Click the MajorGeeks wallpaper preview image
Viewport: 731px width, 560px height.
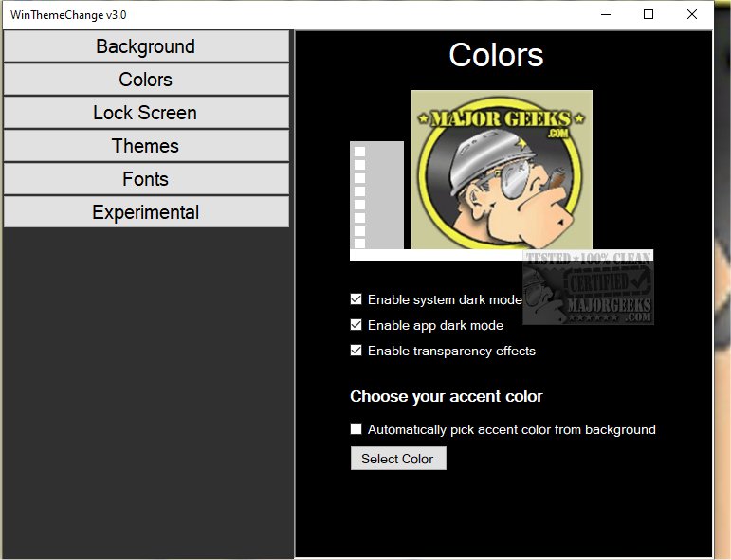[x=502, y=170]
